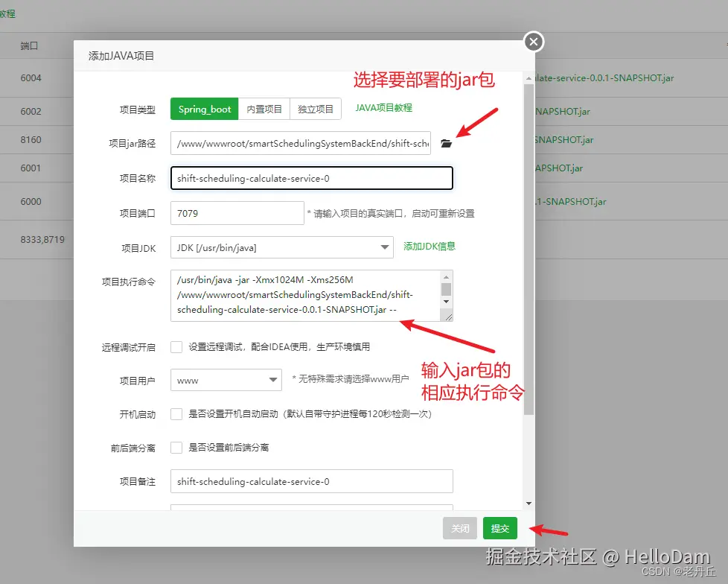Submit the form with 提交 button
This screenshot has height=584, width=728.
[499, 528]
